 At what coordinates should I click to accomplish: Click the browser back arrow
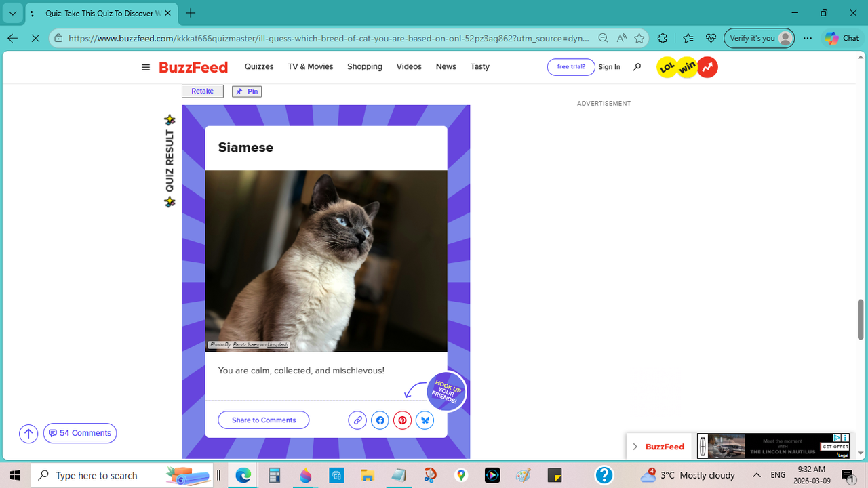(x=12, y=39)
